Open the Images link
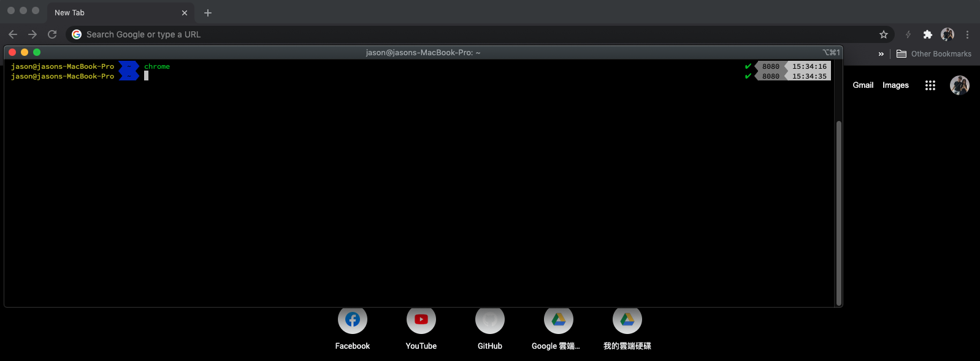Viewport: 980px width, 361px height. (895, 85)
